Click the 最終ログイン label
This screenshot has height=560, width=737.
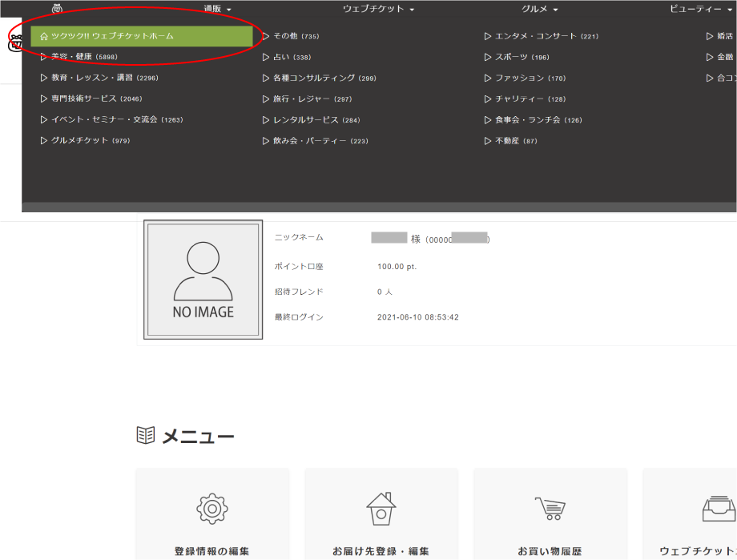(299, 317)
